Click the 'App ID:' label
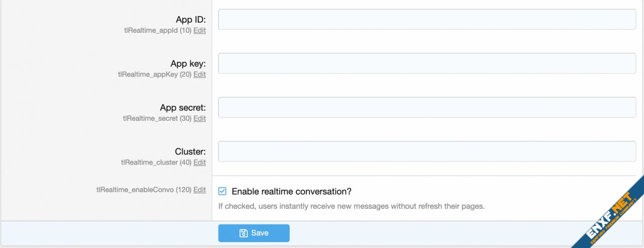This screenshot has width=644, height=248. tap(191, 20)
